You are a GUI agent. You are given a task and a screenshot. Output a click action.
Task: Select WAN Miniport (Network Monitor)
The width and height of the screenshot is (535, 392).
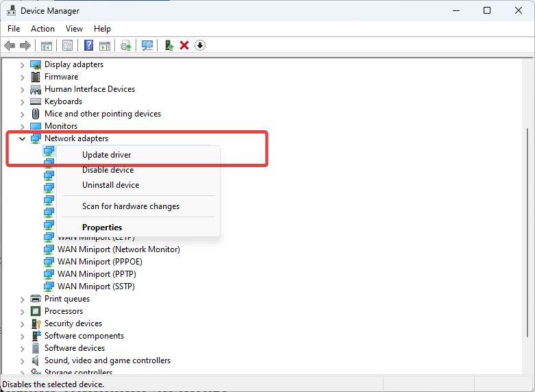119,249
